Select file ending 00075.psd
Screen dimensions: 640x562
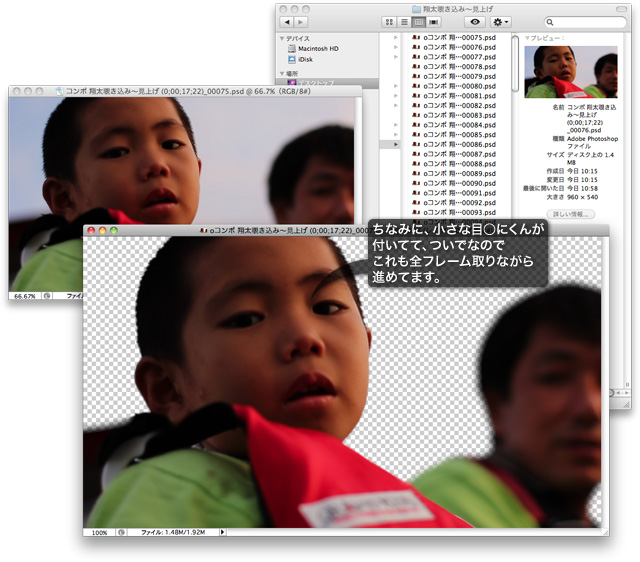tap(454, 38)
